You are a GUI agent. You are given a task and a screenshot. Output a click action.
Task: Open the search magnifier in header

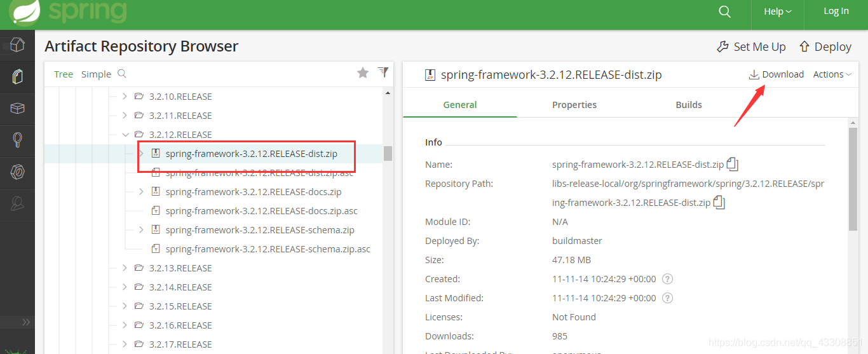[x=724, y=11]
